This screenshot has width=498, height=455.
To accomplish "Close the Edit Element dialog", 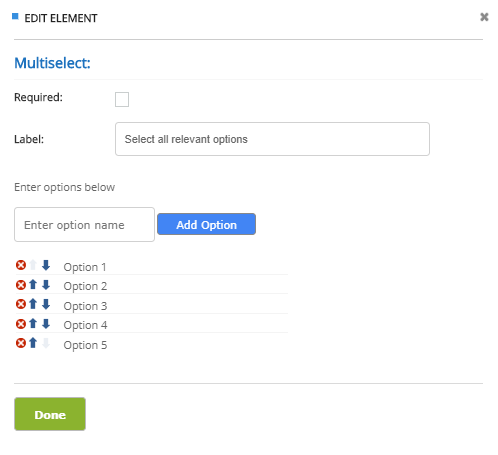I will click(484, 17).
